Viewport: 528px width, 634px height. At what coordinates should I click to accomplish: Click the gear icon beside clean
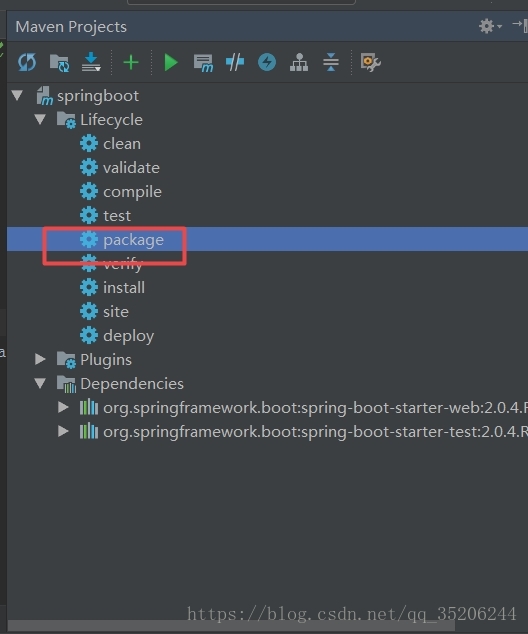click(x=89, y=144)
